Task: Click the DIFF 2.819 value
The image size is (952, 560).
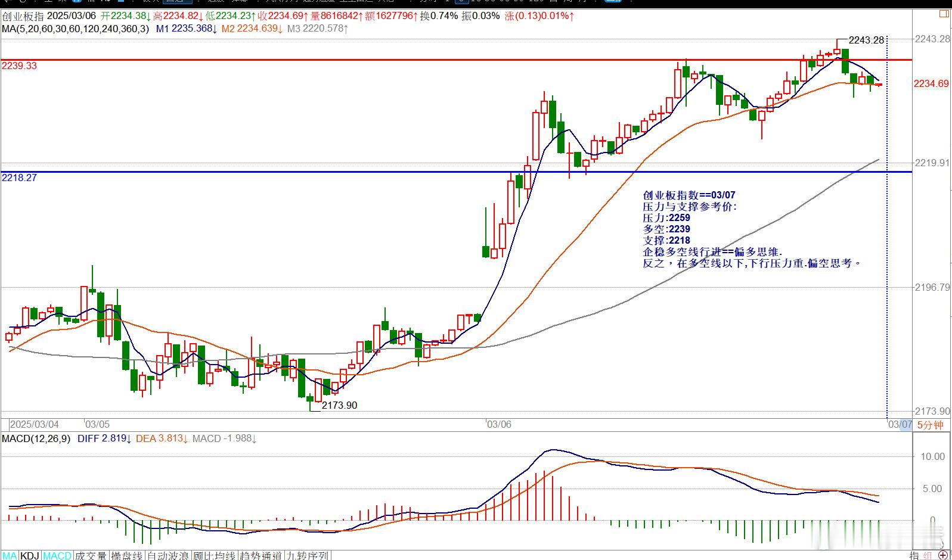Action: (104, 438)
